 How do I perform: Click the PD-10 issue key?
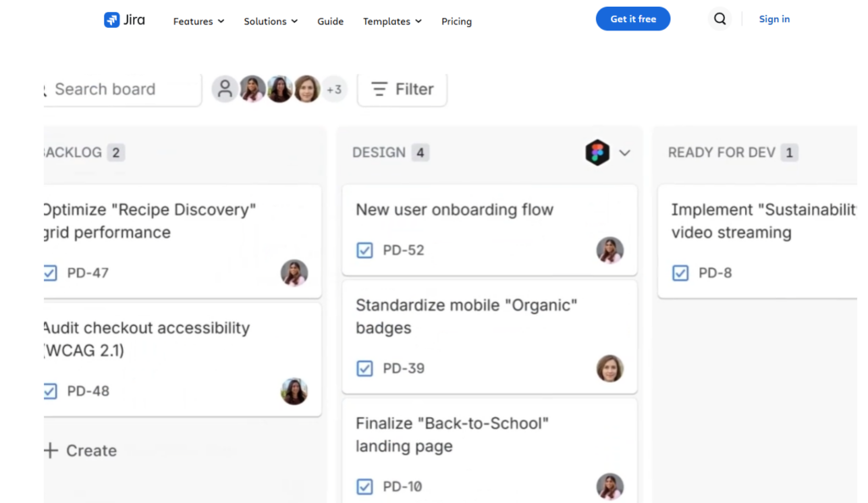[x=403, y=486]
